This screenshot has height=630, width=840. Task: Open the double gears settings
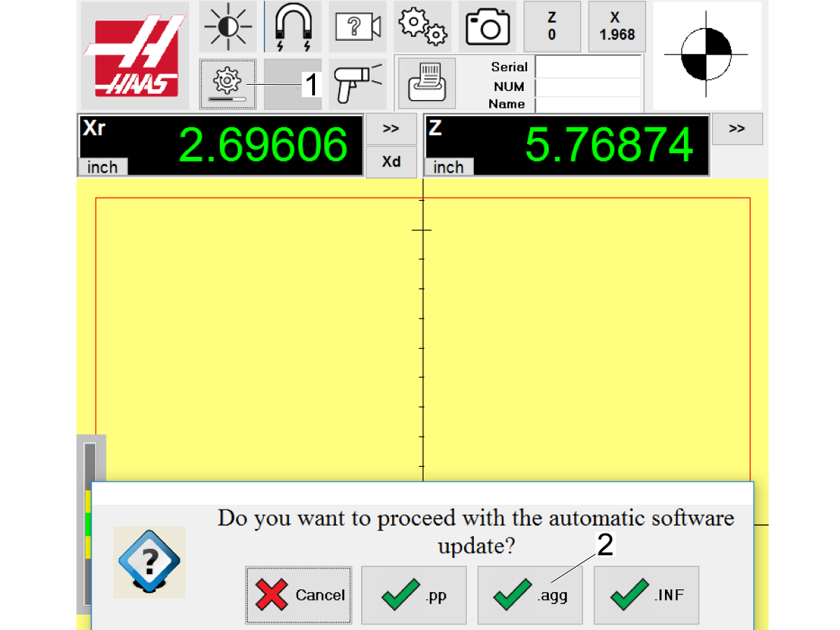(x=422, y=27)
